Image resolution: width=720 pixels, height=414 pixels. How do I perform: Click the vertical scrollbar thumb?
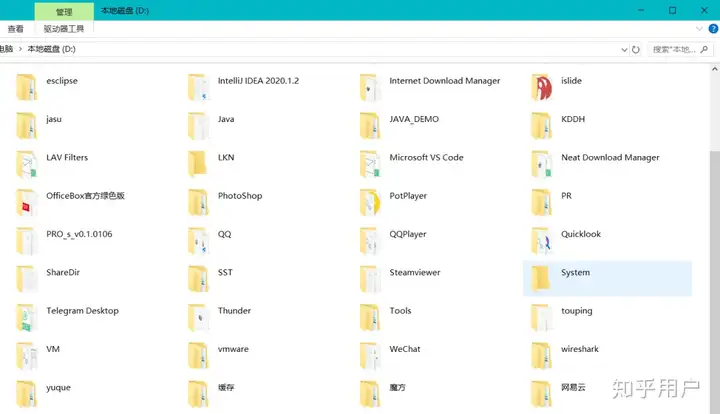tap(714, 280)
